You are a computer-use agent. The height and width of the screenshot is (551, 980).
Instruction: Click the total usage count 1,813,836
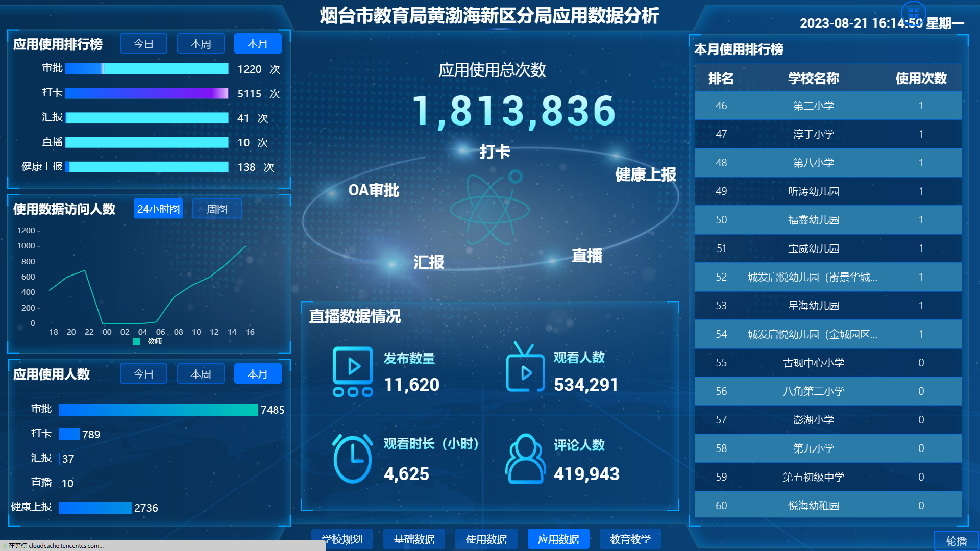[514, 111]
